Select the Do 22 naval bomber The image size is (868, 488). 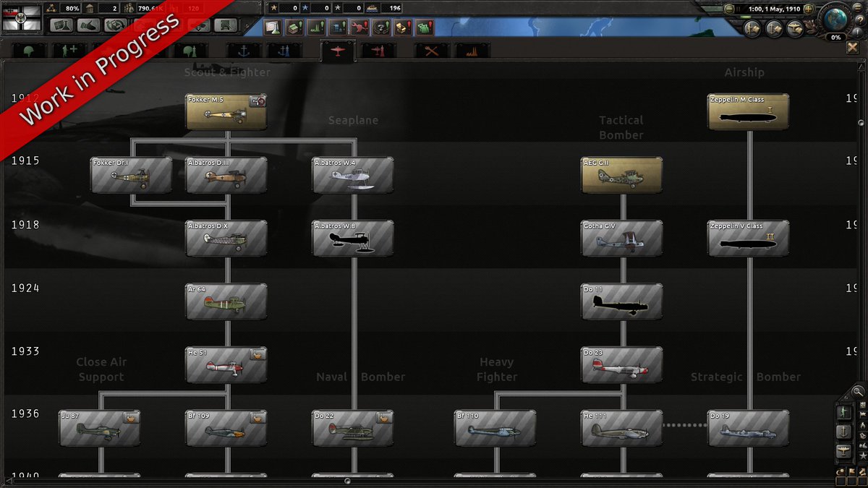[353, 428]
